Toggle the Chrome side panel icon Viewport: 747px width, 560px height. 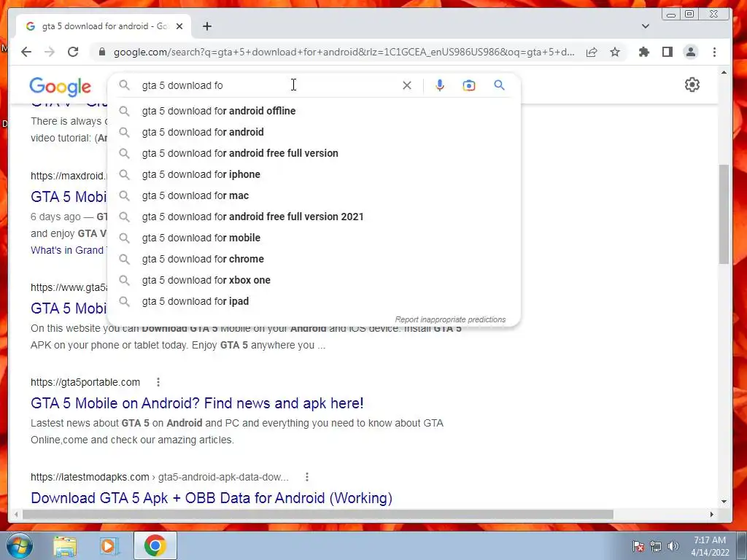[x=667, y=52]
